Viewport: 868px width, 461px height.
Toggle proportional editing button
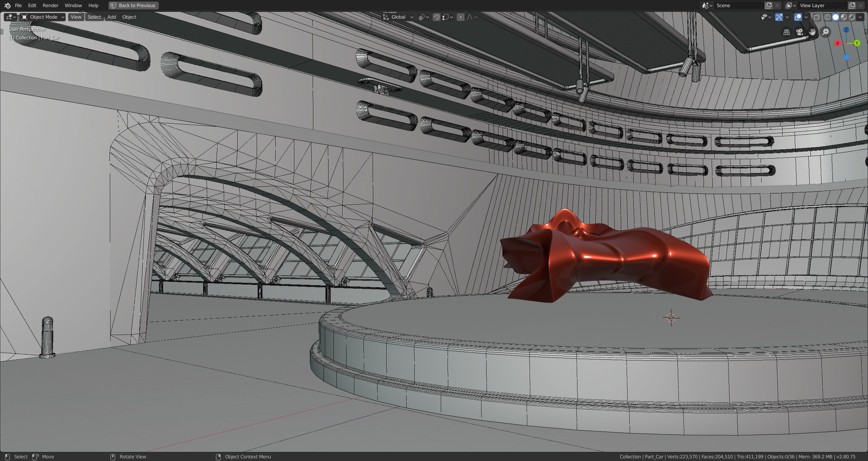(460, 17)
